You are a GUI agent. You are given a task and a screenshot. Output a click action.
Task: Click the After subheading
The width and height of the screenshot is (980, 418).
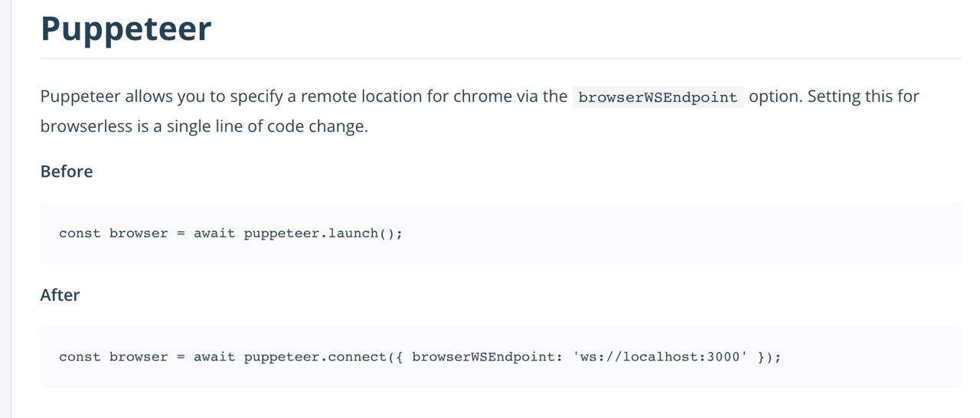[60, 295]
